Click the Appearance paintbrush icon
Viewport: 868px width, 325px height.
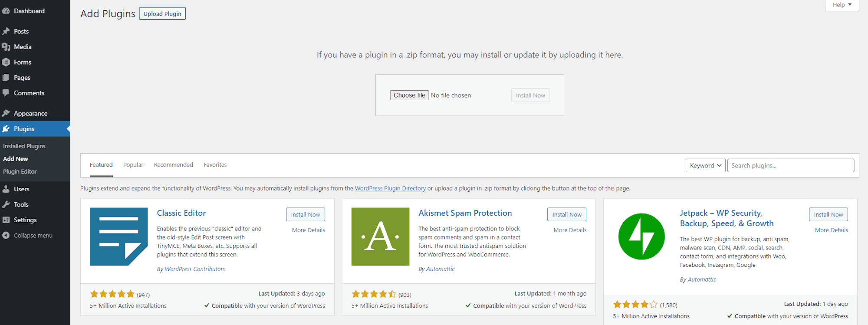pos(6,113)
